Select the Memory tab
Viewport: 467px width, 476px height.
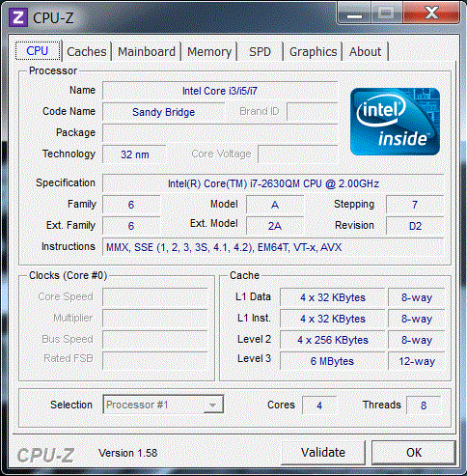click(209, 51)
